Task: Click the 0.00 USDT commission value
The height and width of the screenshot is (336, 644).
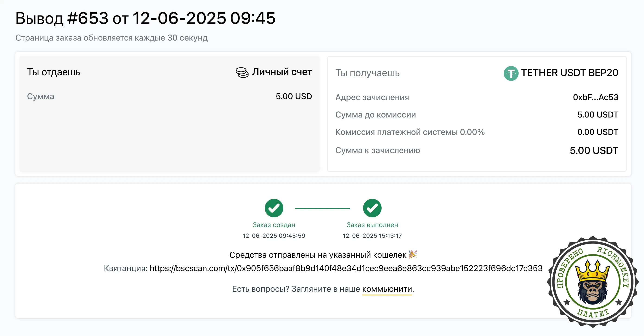Action: pyautogui.click(x=597, y=132)
